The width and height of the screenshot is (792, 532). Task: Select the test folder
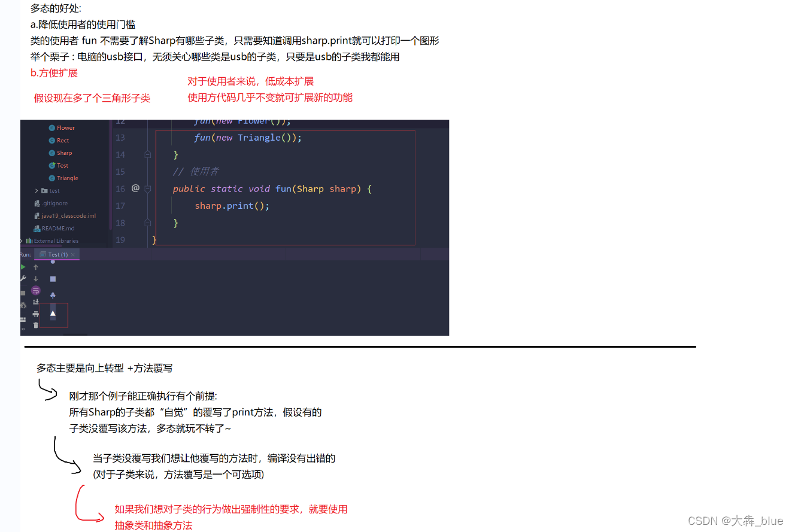pyautogui.click(x=54, y=191)
